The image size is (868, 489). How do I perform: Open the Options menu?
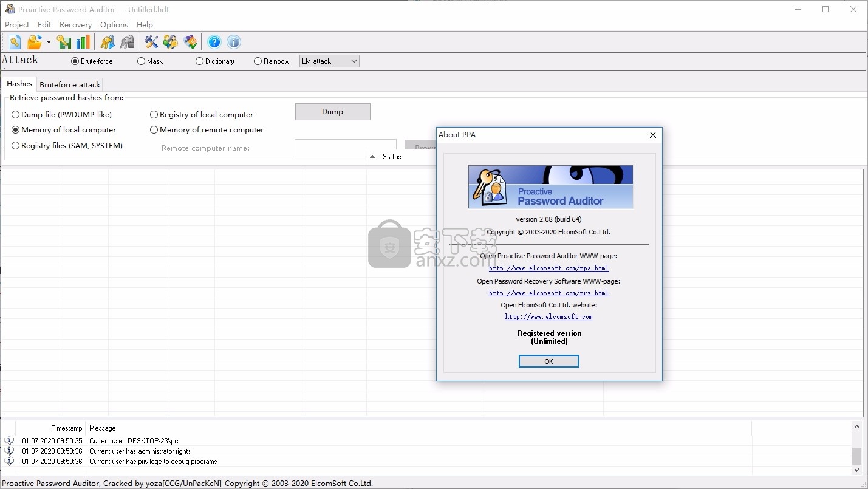(x=114, y=25)
